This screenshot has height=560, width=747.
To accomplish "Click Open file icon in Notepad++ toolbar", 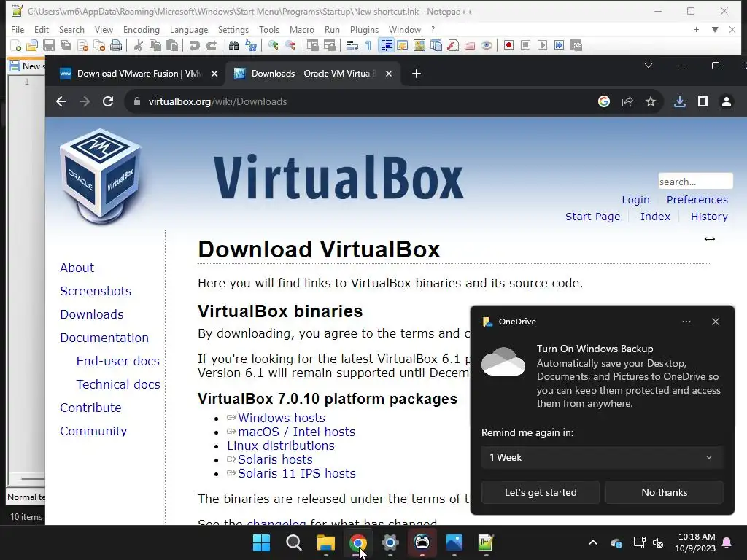I will (x=32, y=45).
